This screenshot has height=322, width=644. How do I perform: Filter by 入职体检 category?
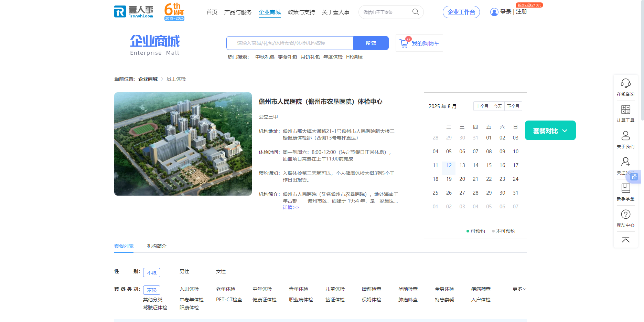(189, 289)
